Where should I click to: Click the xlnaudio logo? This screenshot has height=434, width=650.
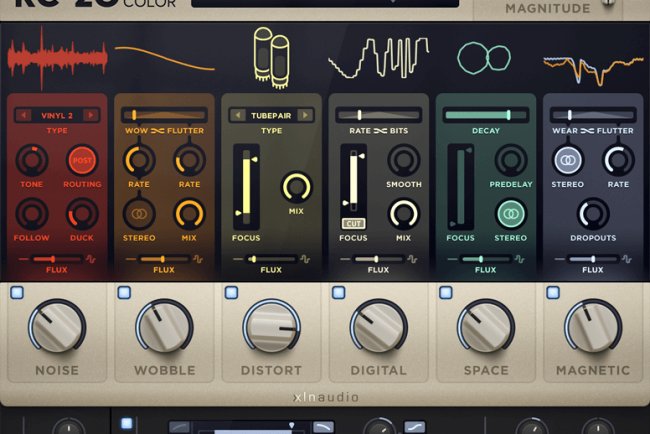pos(326,397)
